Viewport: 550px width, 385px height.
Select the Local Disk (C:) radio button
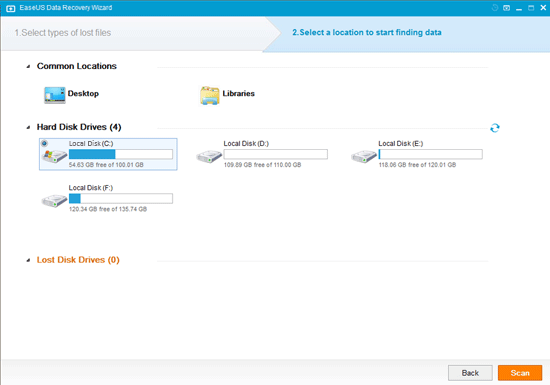click(x=44, y=143)
